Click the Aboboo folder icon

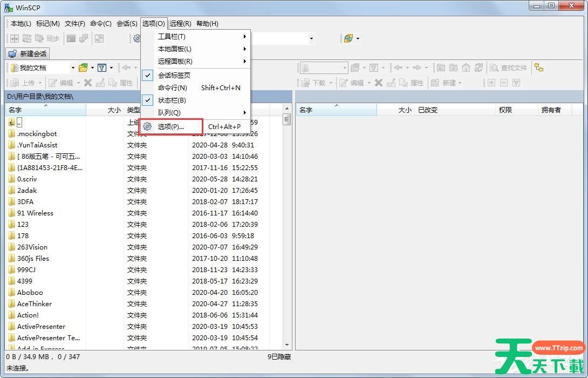point(12,292)
